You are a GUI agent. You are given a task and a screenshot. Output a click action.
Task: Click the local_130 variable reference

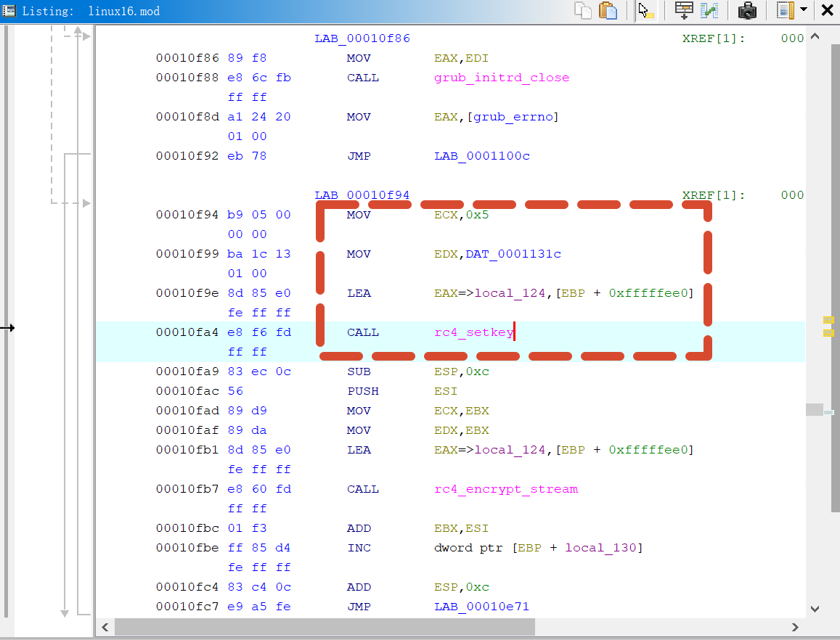click(600, 548)
